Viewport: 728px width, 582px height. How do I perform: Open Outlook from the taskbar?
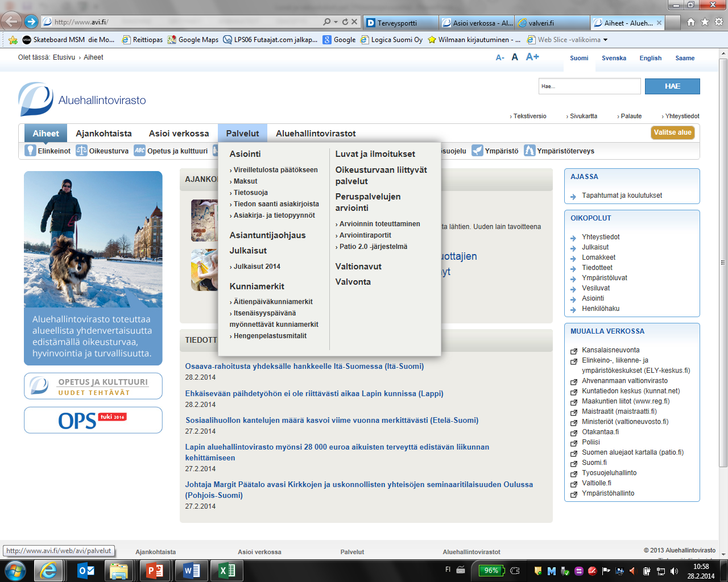[x=86, y=571]
